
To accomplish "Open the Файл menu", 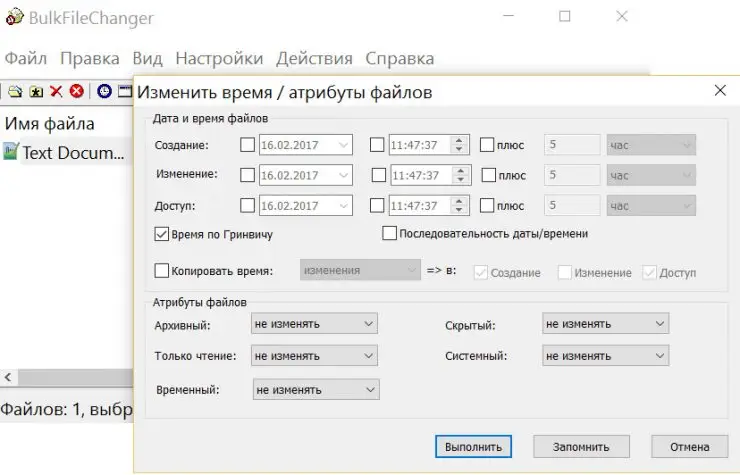I will 26,59.
